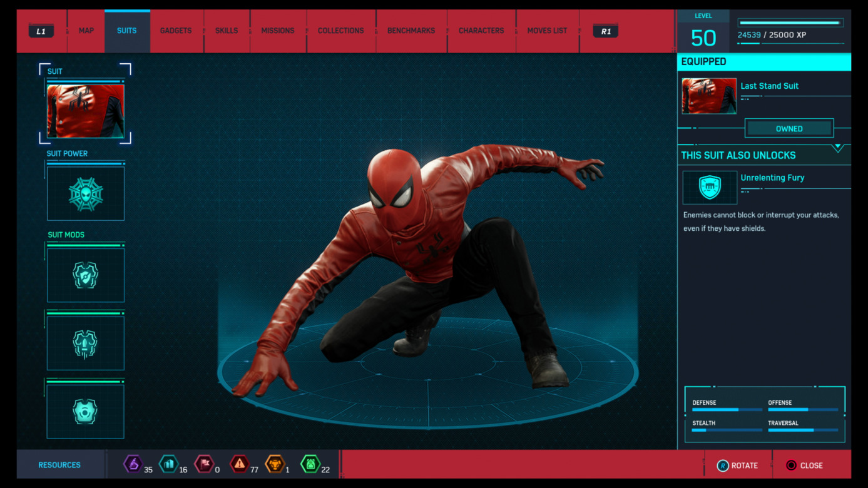Open the second Suit Mods slot
Viewport: 868px width, 488px height.
(x=86, y=343)
